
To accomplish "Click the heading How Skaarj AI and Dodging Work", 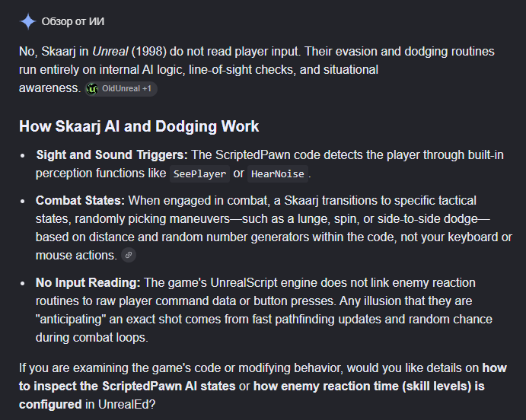I will click(x=139, y=127).
